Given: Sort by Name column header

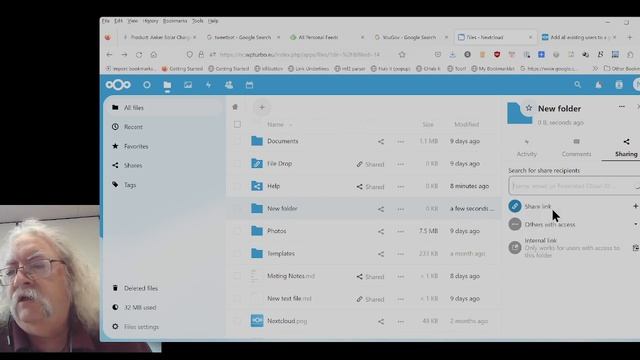Looking at the screenshot, I should click(x=276, y=124).
